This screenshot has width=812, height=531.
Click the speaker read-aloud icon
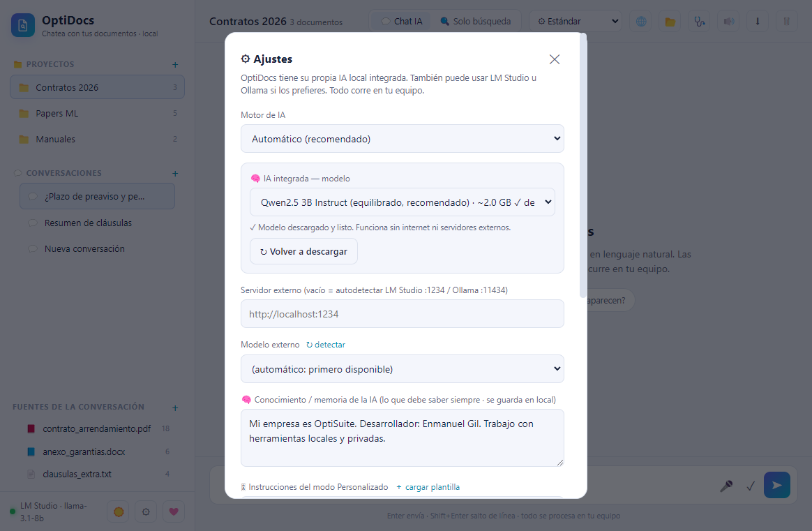click(728, 21)
